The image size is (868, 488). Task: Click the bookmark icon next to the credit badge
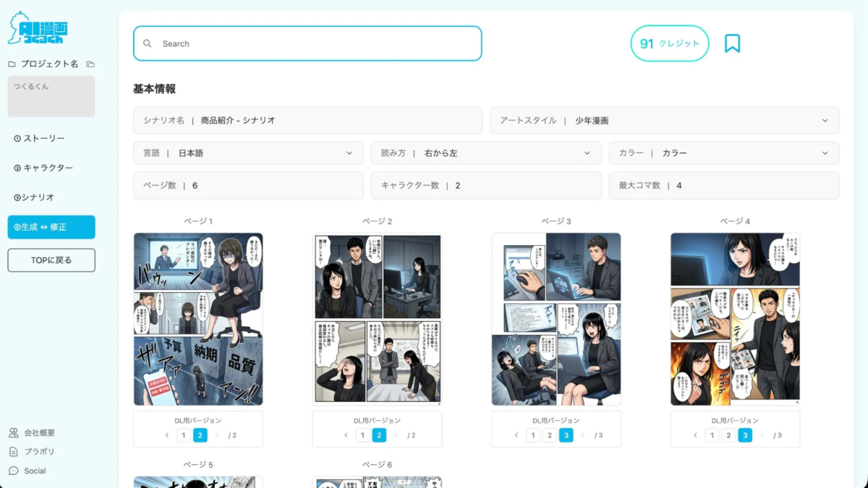[733, 43]
